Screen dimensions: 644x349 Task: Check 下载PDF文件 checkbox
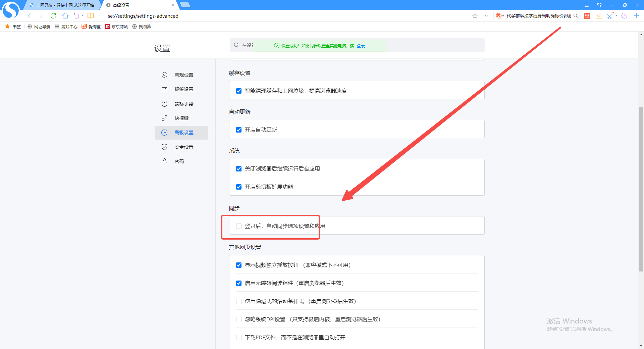tap(239, 338)
